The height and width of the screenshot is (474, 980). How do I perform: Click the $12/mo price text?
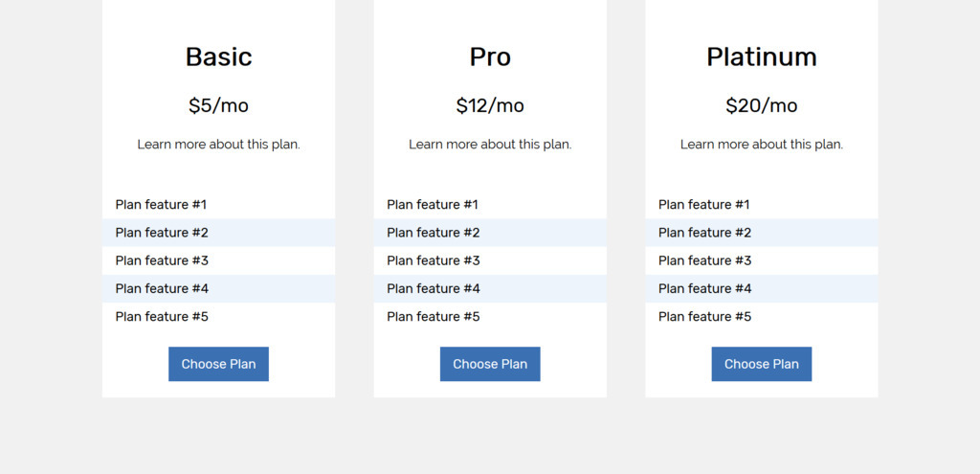[490, 105]
